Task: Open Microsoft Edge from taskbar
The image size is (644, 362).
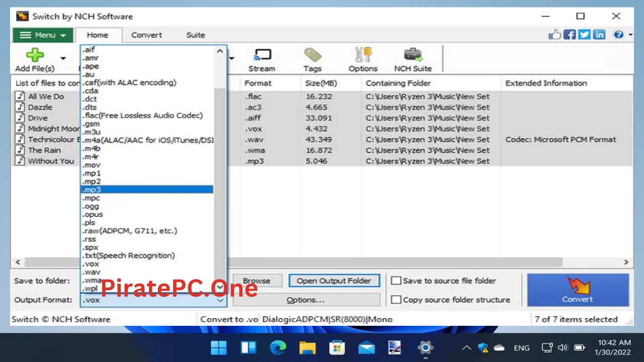Action: (278, 347)
